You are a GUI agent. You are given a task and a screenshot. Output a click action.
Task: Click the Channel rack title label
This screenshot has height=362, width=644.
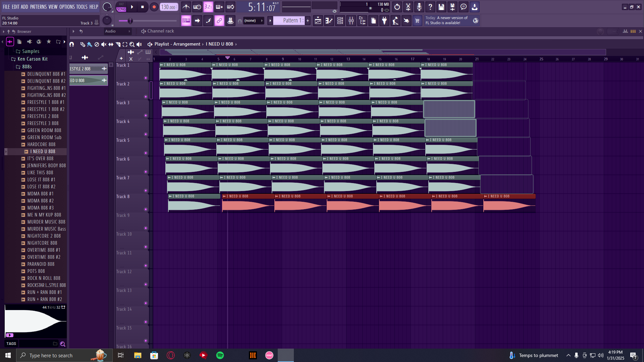161,31
